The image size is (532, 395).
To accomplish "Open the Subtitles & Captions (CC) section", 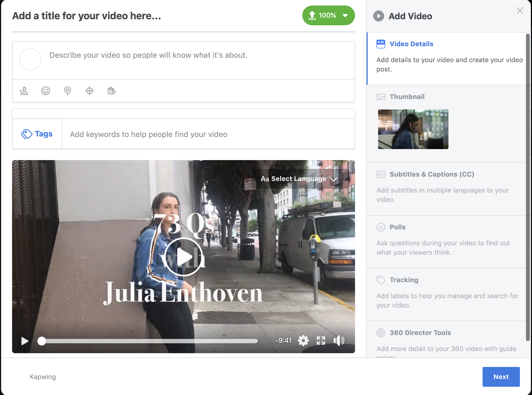I will [432, 174].
